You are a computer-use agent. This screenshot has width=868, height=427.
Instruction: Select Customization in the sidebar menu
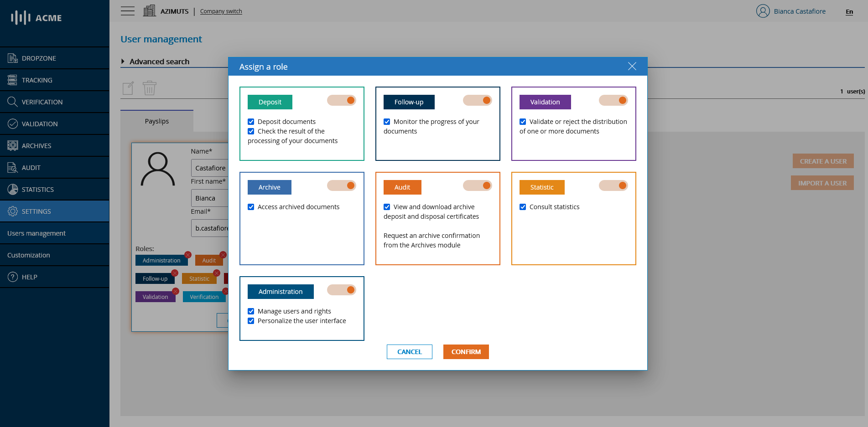click(28, 255)
